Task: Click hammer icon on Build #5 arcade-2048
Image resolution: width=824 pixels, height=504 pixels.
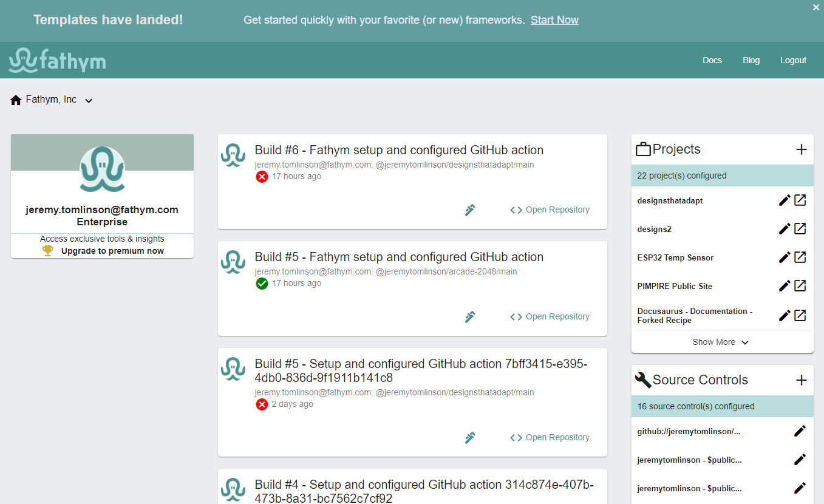Action: [470, 317]
